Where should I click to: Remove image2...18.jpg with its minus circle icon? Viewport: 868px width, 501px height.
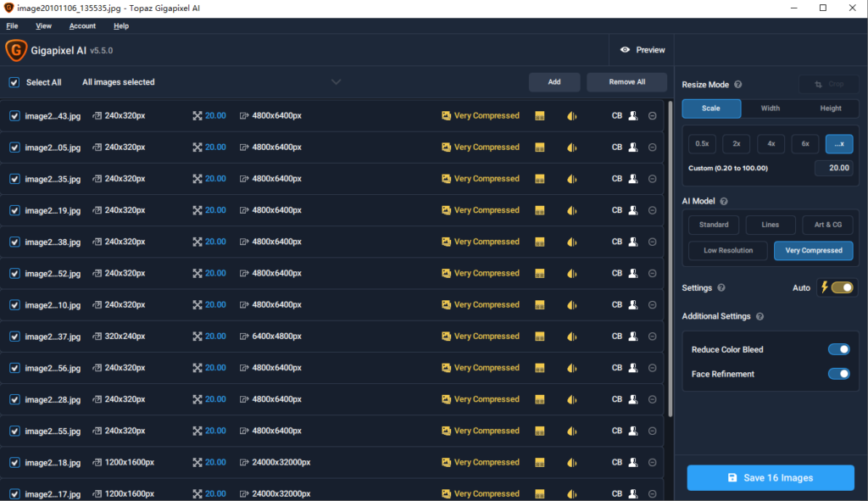[x=652, y=463]
